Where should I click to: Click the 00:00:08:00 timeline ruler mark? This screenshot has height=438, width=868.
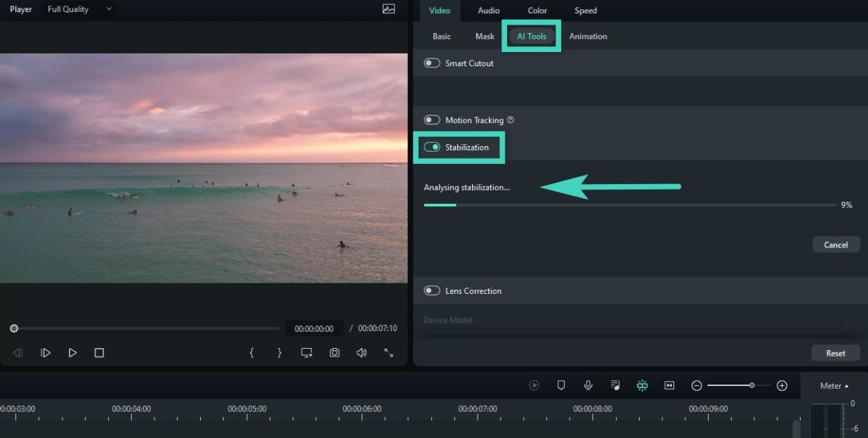pos(592,408)
